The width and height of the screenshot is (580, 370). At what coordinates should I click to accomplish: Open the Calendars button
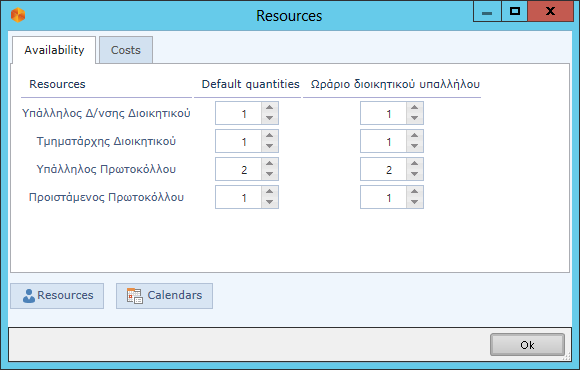pyautogui.click(x=164, y=296)
